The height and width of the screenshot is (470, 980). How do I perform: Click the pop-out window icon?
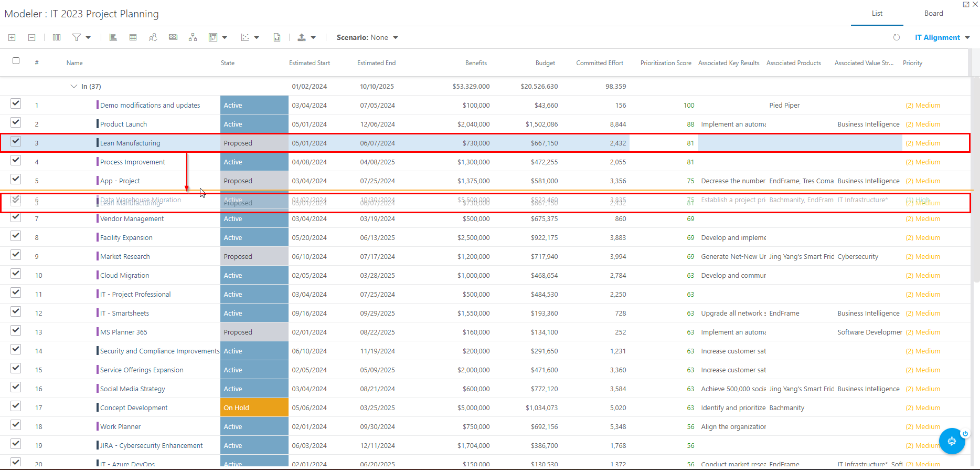pos(966,4)
